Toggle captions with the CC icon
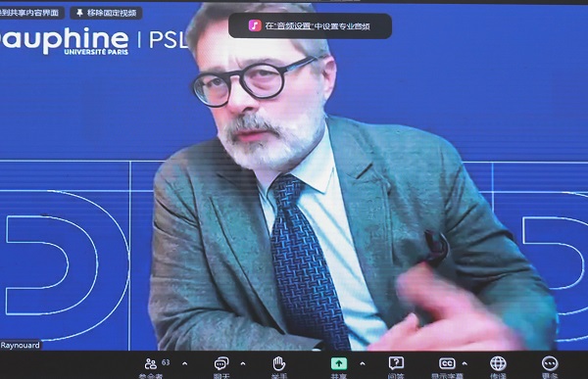This screenshot has height=379, width=588. point(447,363)
